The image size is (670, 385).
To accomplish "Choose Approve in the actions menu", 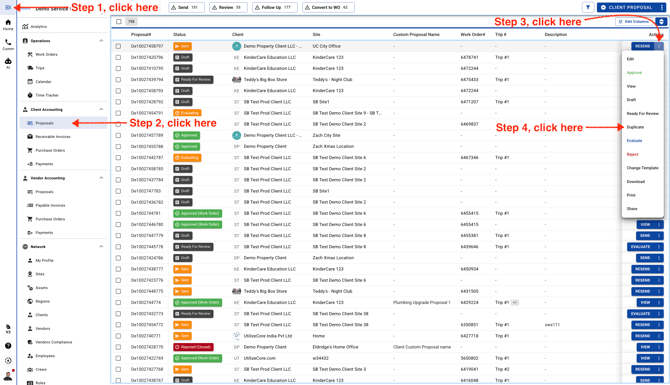I will point(634,73).
